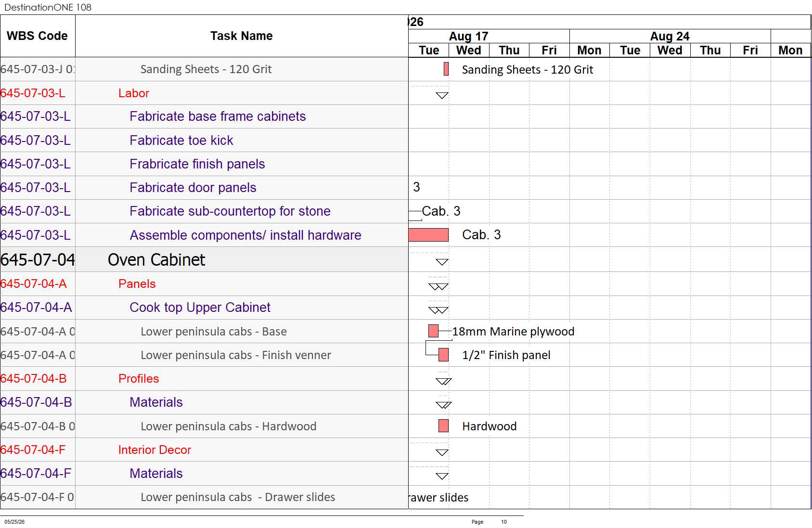This screenshot has width=812, height=528.
Task: Select the Oven Cabinet summary marker in the chart
Action: [x=442, y=262]
